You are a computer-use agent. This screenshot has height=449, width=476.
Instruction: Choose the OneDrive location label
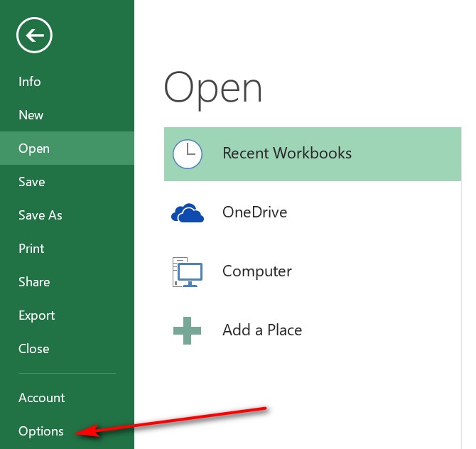(x=254, y=212)
